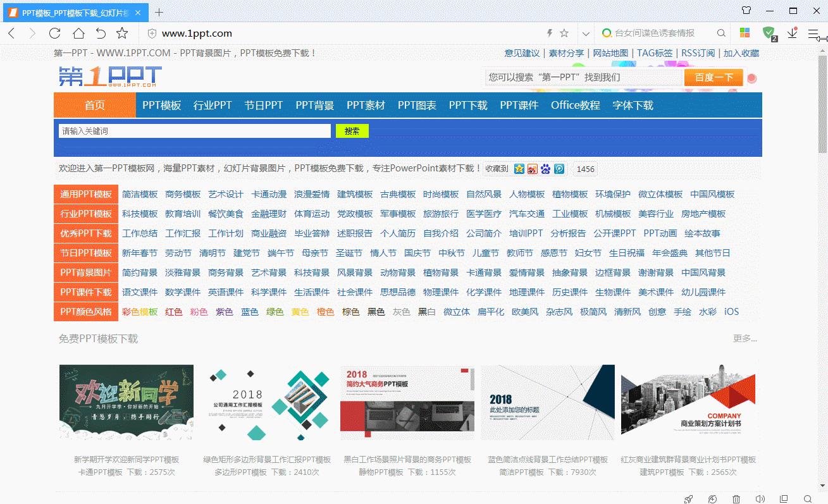Share via Baidu paw icon
828x504 pixels.
point(546,169)
